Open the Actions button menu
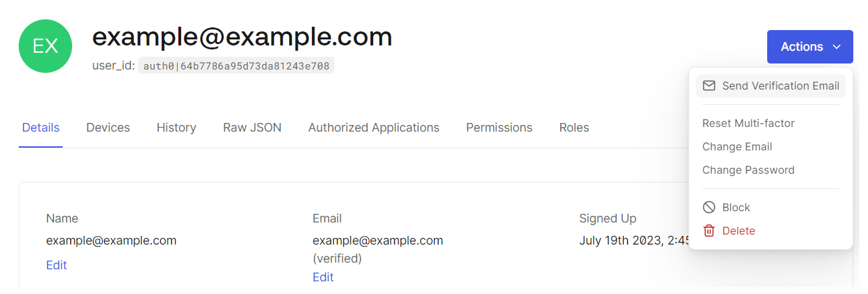This screenshot has height=294, width=868. (802, 47)
